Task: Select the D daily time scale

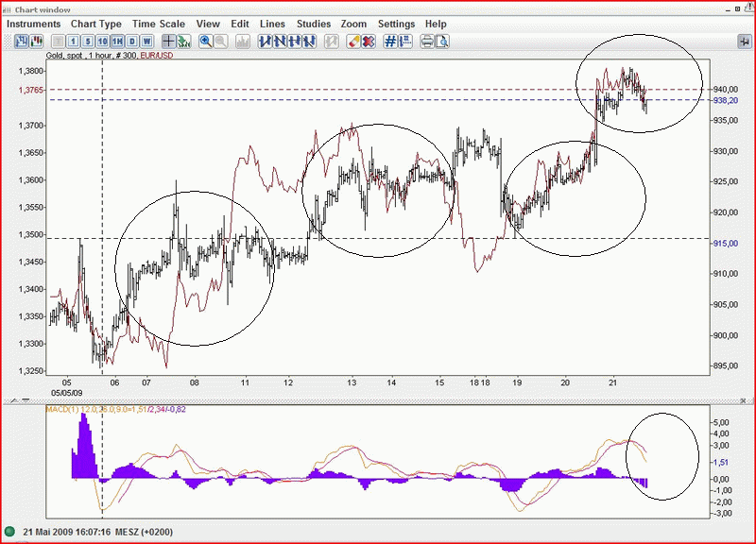Action: [132, 42]
